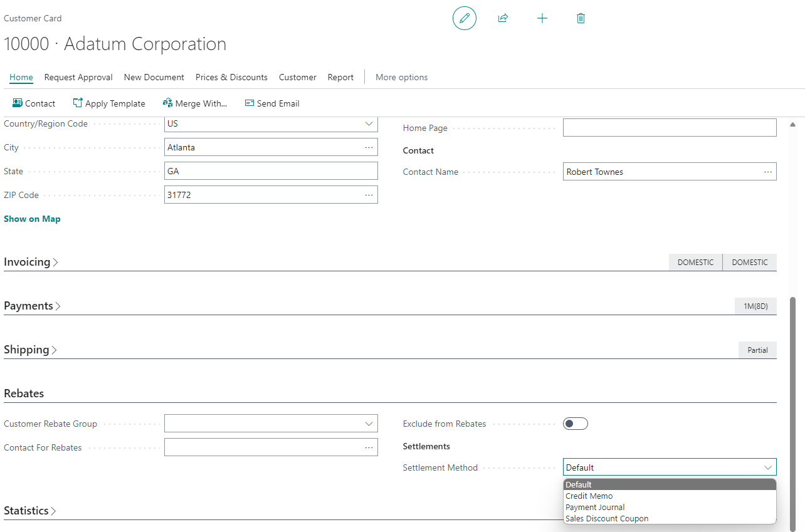Screen dimensions: 805x532
Task: Click Settlement Method dropdown arrow
Action: point(767,467)
